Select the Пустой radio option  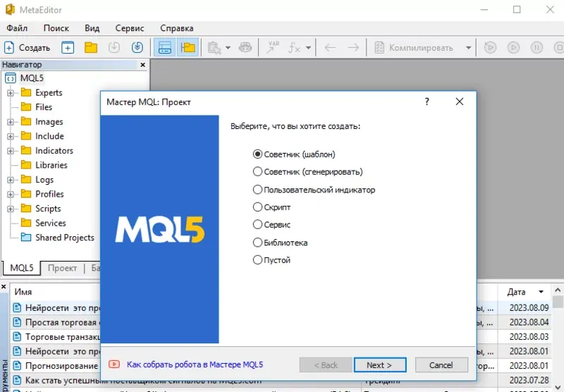tap(271, 260)
